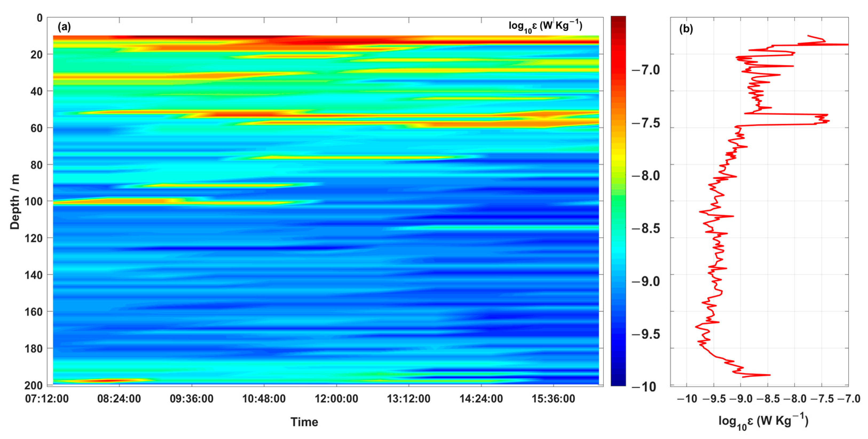Viewport: 868px width, 439px height.
Task: Click the 12:00:00 time axis label
Action: [x=336, y=399]
